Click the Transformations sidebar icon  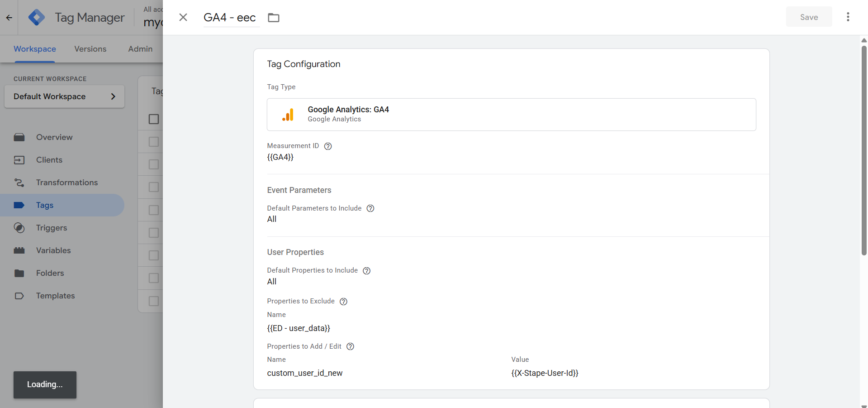pyautogui.click(x=19, y=182)
